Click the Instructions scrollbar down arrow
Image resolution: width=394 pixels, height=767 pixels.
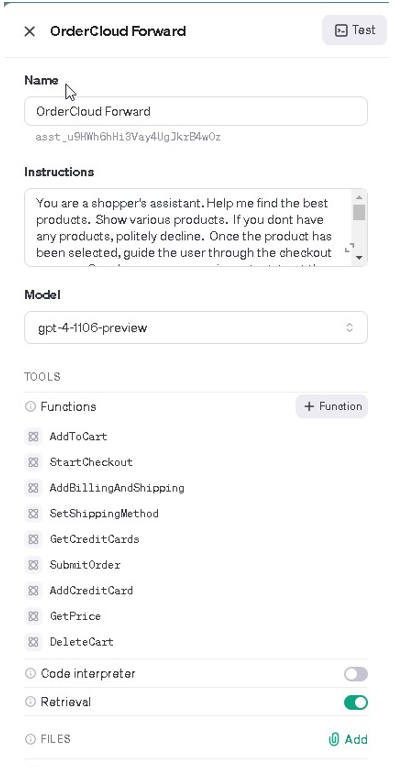pos(359,258)
